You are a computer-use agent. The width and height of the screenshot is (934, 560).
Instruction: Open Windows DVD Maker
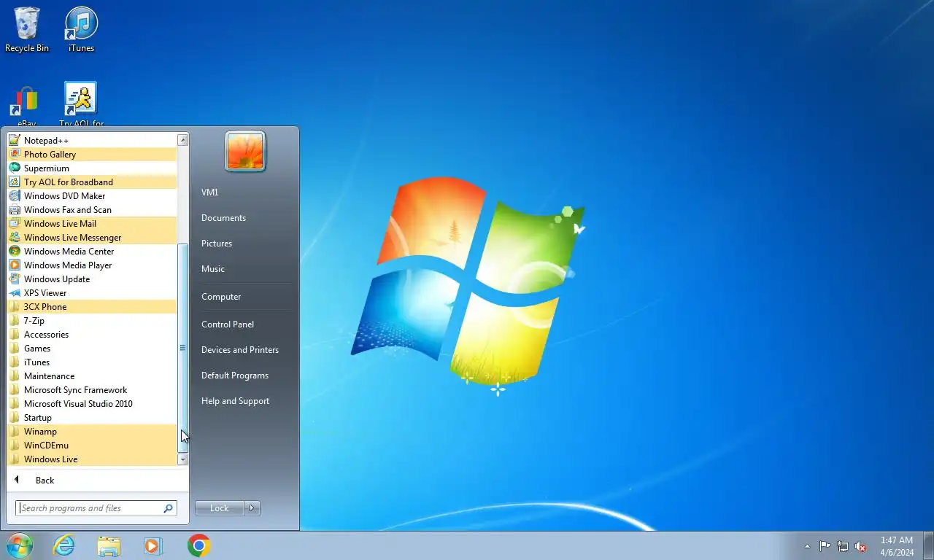tap(92, 195)
